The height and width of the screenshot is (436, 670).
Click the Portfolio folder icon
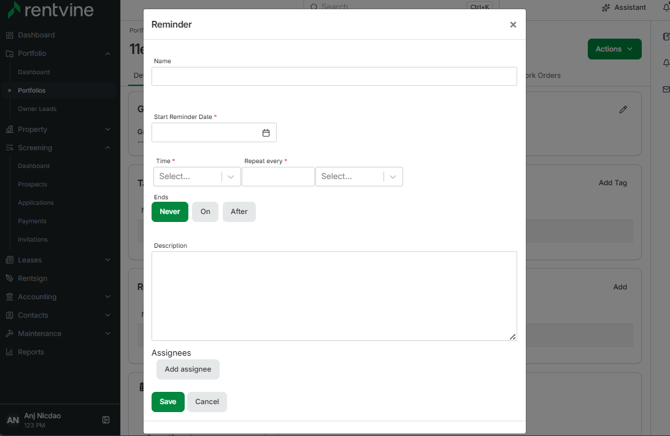9,53
